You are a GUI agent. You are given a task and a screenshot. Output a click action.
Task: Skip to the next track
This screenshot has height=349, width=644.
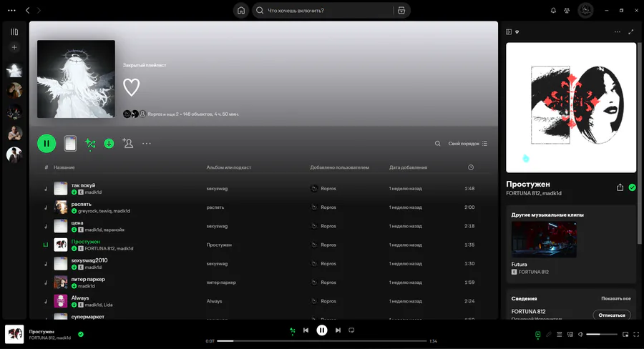pyautogui.click(x=338, y=330)
